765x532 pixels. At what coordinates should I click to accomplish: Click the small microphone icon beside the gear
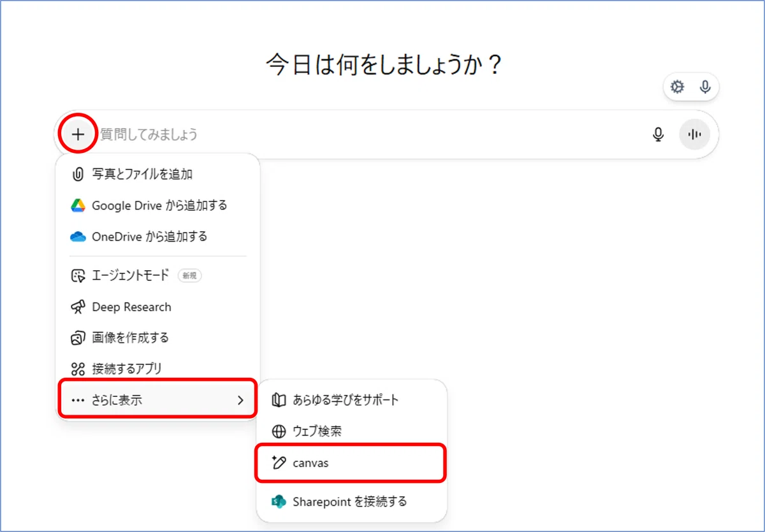point(705,87)
